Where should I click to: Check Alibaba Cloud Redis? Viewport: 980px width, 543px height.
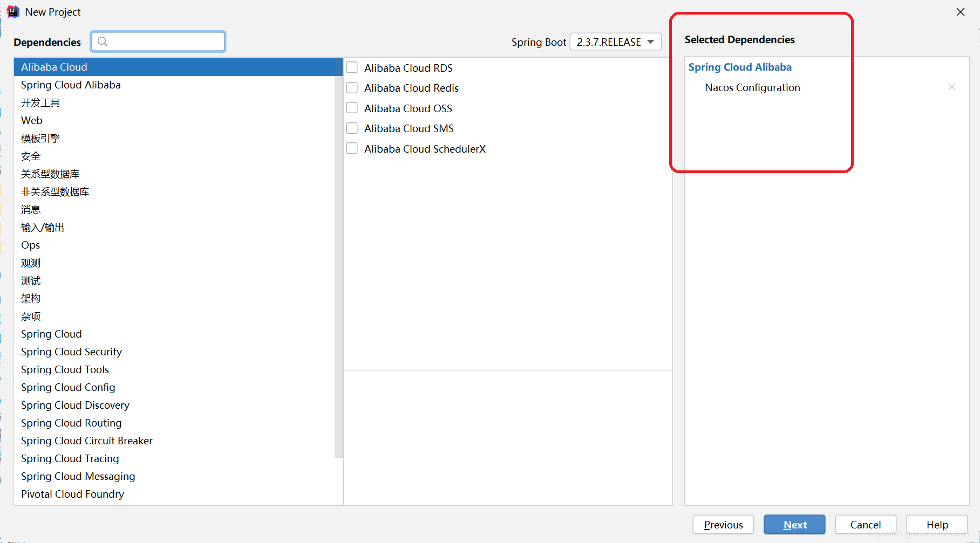(x=352, y=87)
